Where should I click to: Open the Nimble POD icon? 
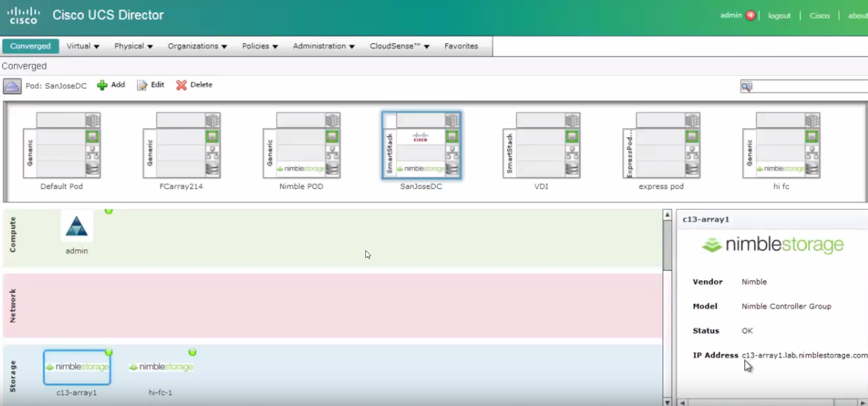point(301,146)
